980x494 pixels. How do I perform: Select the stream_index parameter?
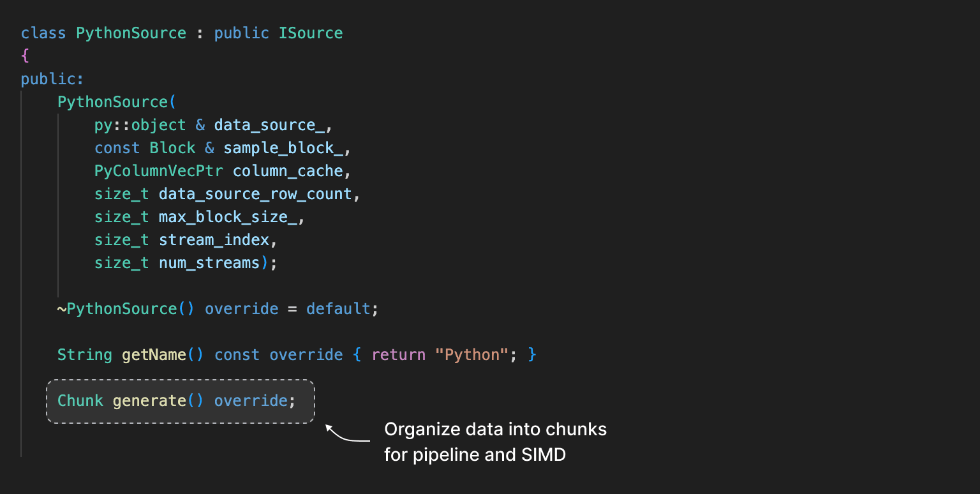pyautogui.click(x=214, y=240)
